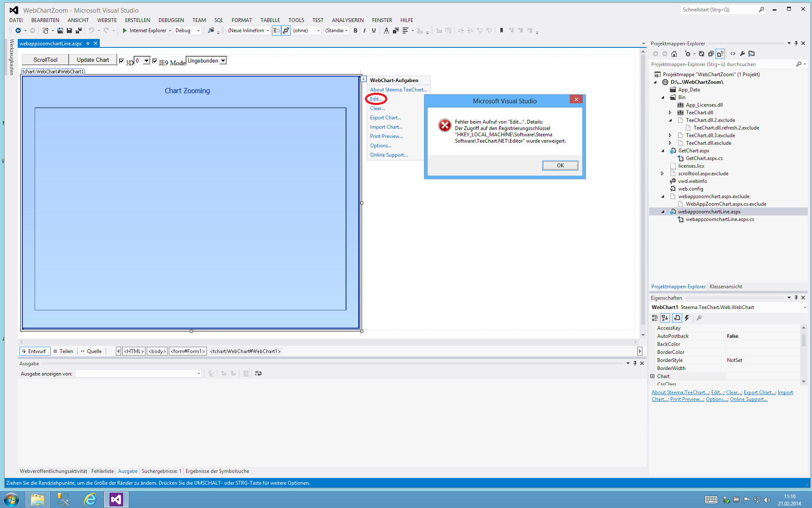Open the 3D value dropdown showing 0

[146, 61]
